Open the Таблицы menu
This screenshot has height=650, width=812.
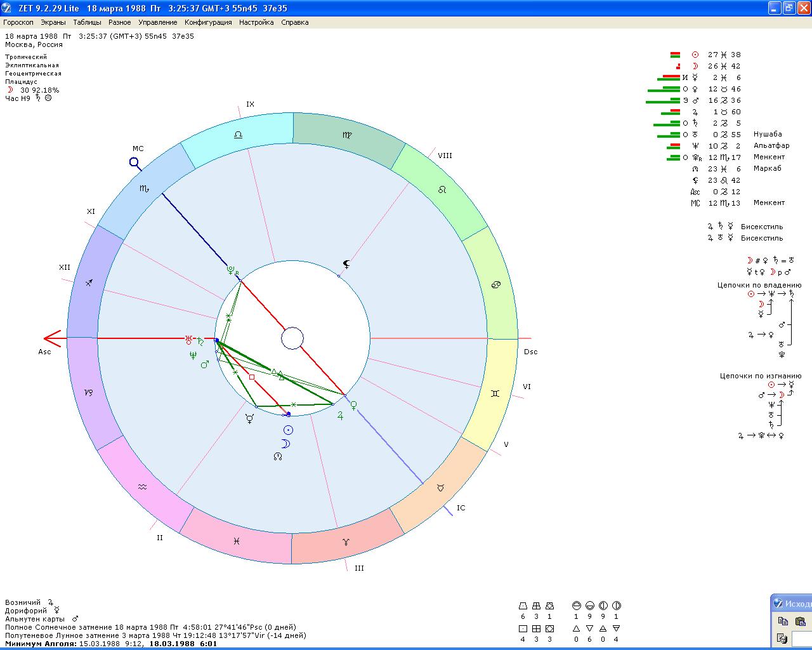pyautogui.click(x=87, y=22)
